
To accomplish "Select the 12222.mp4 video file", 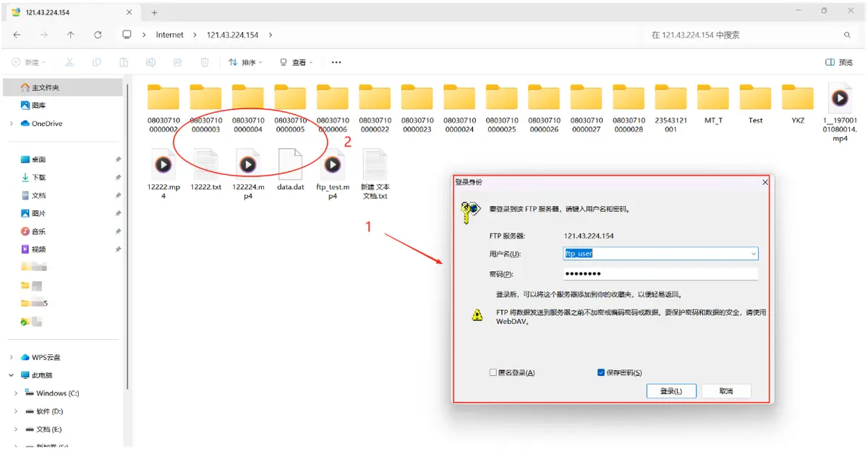I will tap(163, 174).
